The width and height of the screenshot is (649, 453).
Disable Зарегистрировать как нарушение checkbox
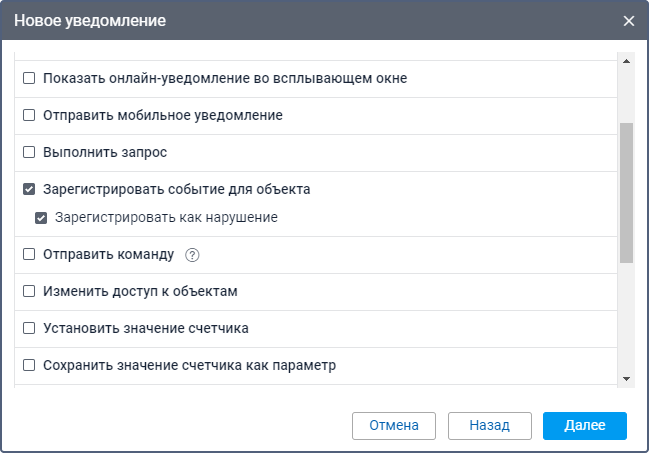click(41, 217)
